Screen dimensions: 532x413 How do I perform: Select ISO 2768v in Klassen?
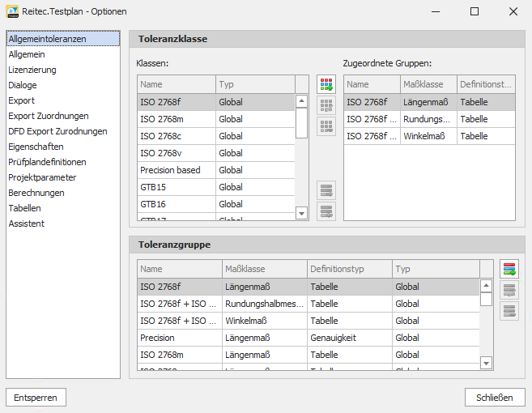[216, 153]
